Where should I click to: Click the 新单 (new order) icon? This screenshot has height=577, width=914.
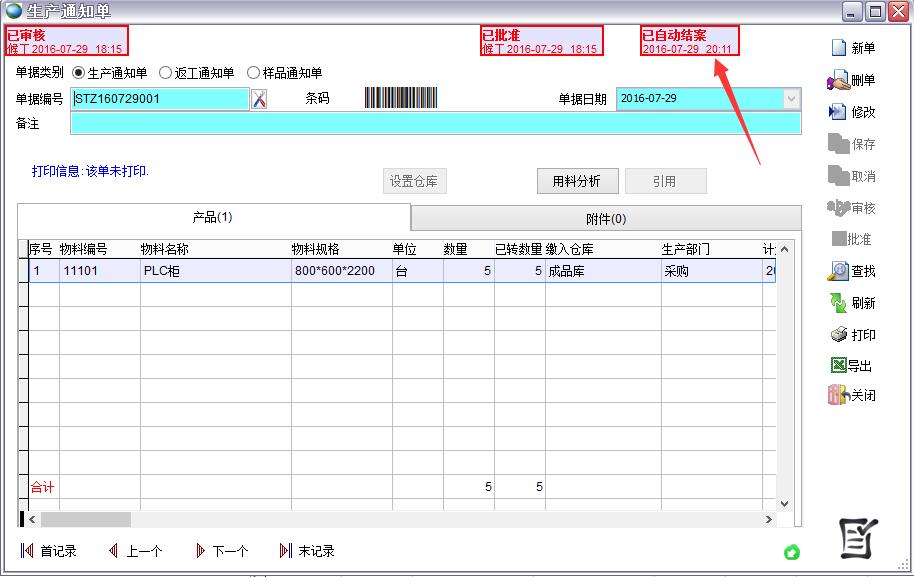click(x=838, y=49)
